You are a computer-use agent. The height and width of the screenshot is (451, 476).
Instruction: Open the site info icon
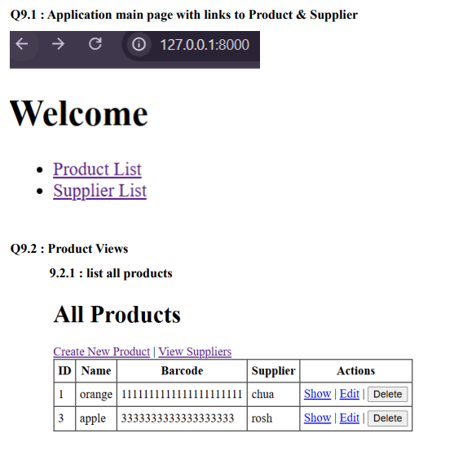point(139,44)
